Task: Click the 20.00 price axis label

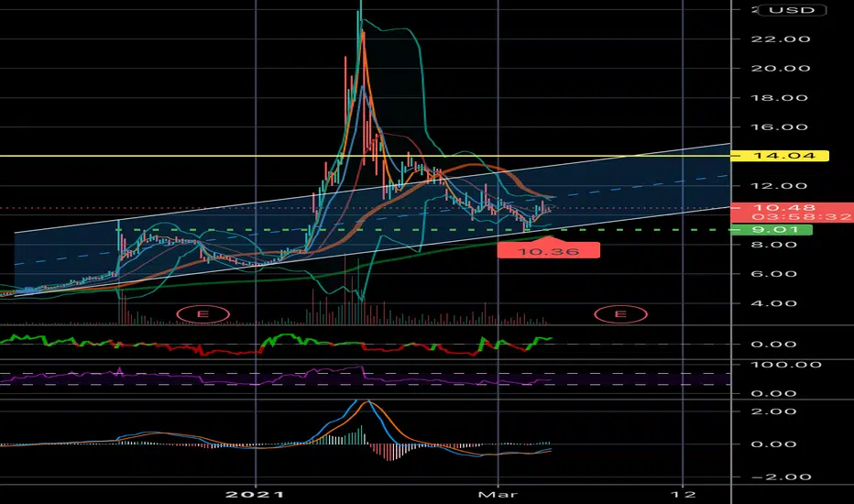Action: coord(780,69)
